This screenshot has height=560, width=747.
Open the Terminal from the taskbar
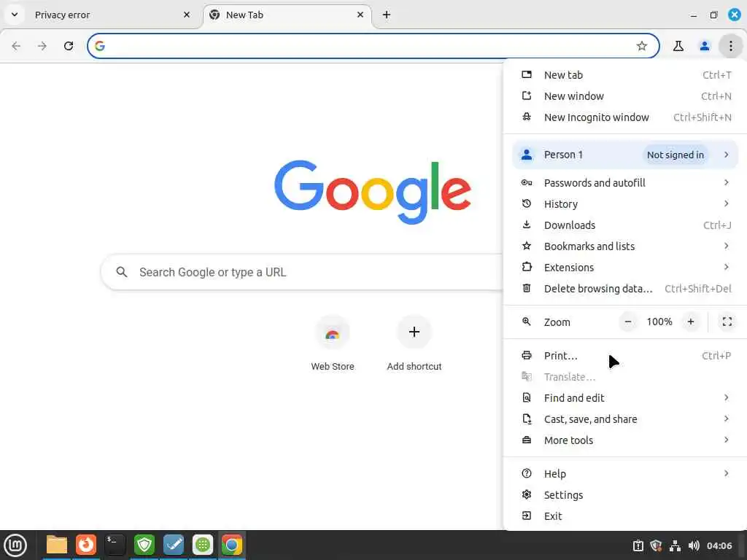(x=115, y=545)
